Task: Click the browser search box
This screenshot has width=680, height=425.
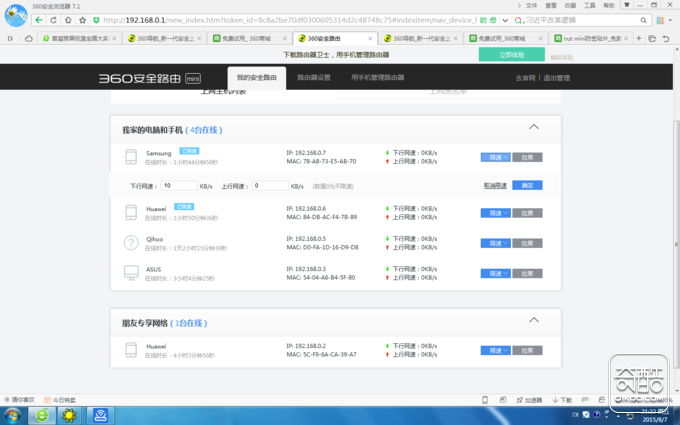Action: coord(581,20)
